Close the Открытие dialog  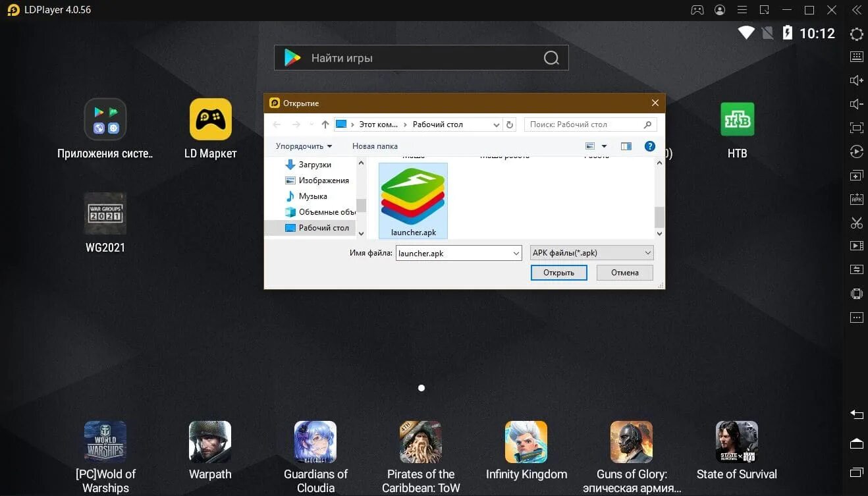[655, 103]
